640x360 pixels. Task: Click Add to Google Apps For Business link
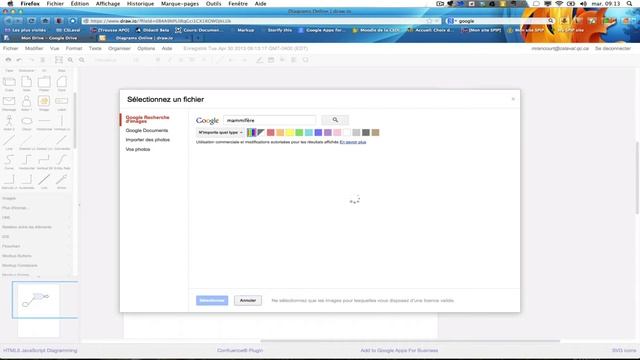point(399,350)
